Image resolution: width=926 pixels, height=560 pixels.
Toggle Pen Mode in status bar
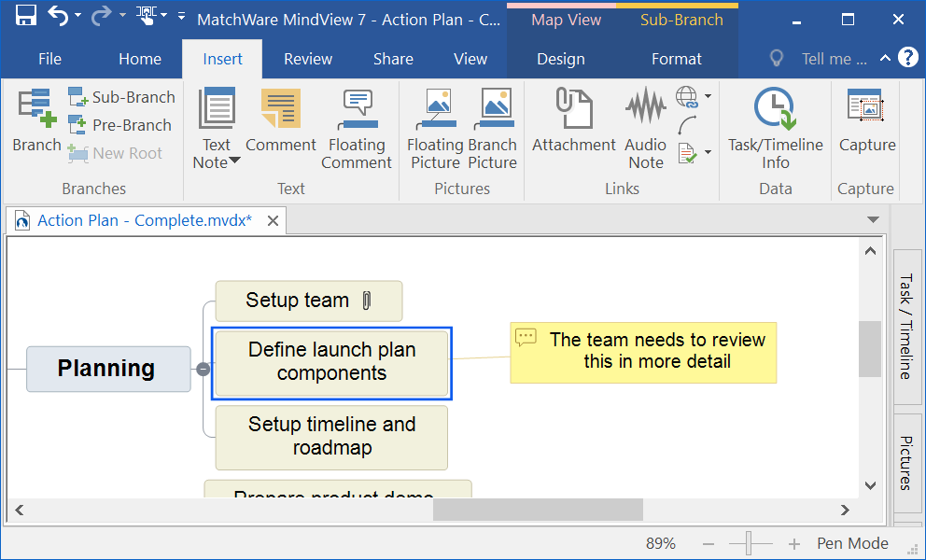[853, 543]
